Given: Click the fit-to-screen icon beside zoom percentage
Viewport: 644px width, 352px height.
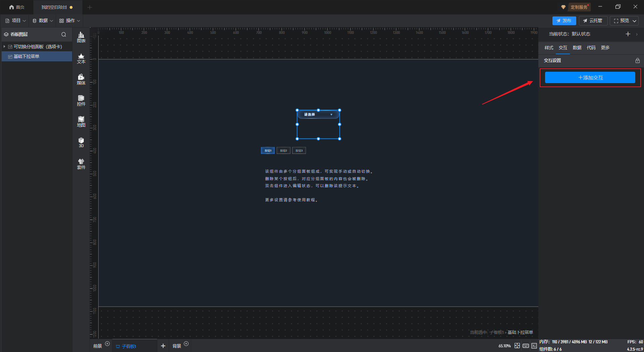Looking at the screenshot, I should [517, 346].
